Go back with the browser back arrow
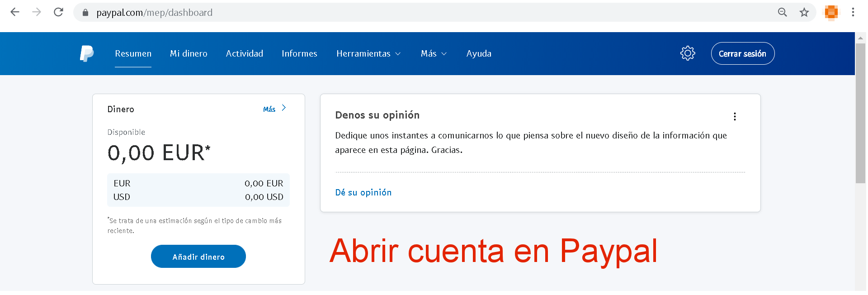 coord(15,12)
